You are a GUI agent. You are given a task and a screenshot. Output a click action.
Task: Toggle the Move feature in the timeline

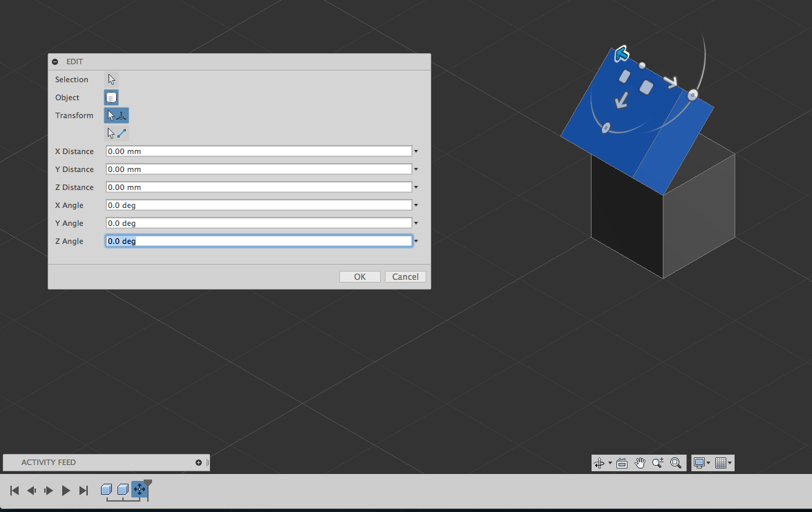[x=140, y=490]
